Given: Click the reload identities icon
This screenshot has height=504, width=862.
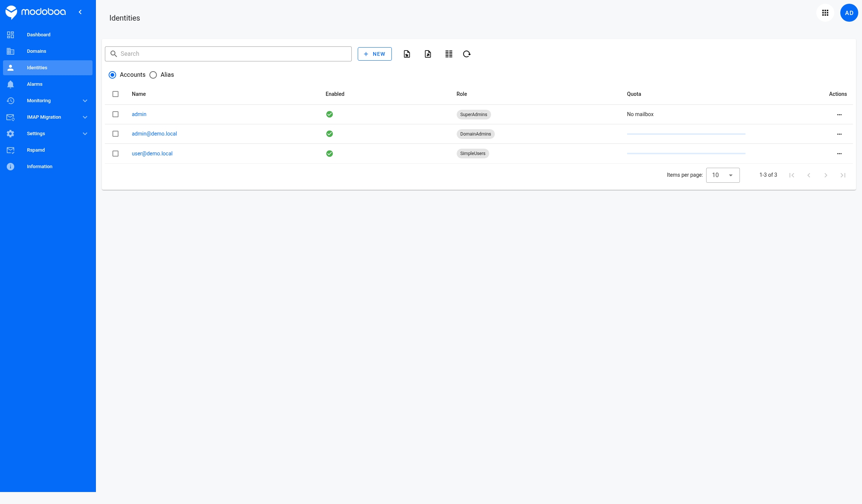Looking at the screenshot, I should coord(467,54).
